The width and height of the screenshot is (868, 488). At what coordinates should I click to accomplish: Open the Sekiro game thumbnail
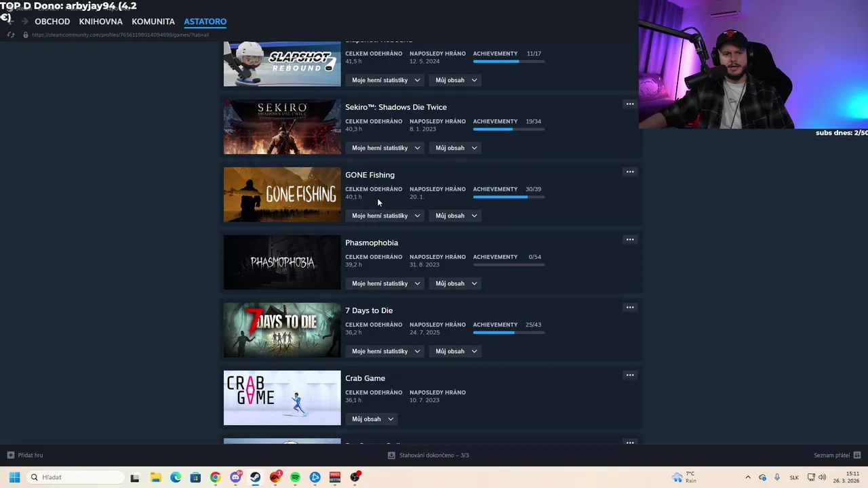[x=282, y=127]
